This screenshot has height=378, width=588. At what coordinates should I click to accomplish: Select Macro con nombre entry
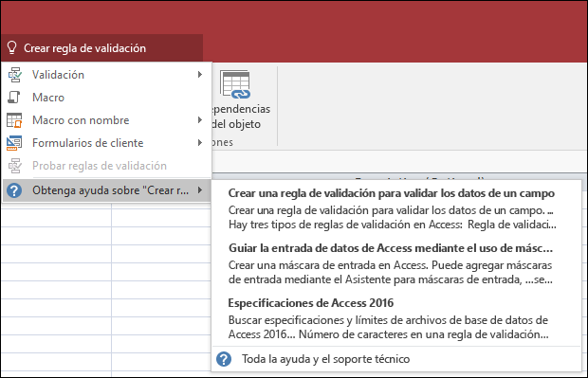[106, 120]
